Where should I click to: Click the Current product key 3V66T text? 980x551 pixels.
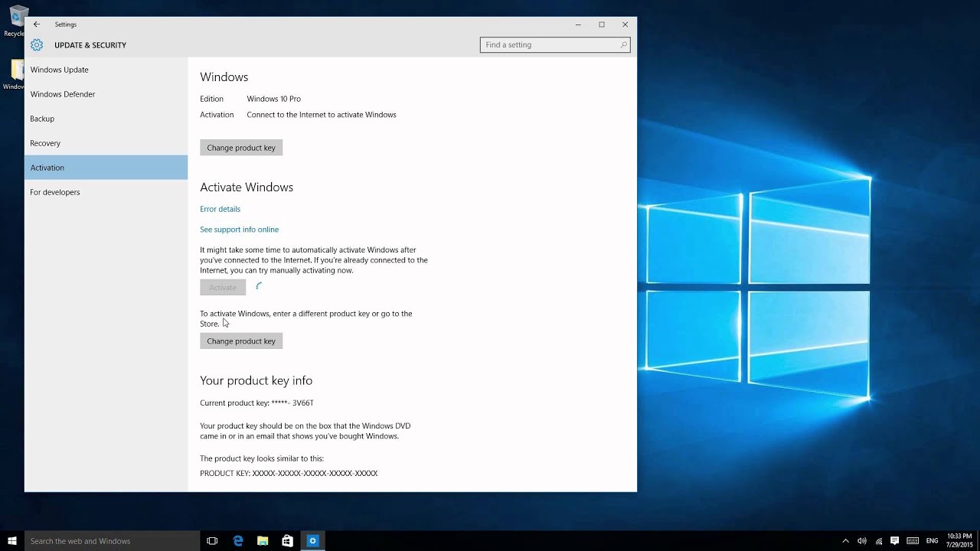[256, 403]
